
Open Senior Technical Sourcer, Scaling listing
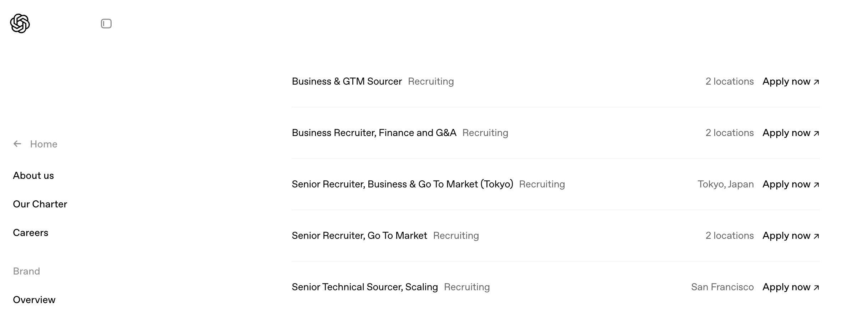pyautogui.click(x=365, y=287)
